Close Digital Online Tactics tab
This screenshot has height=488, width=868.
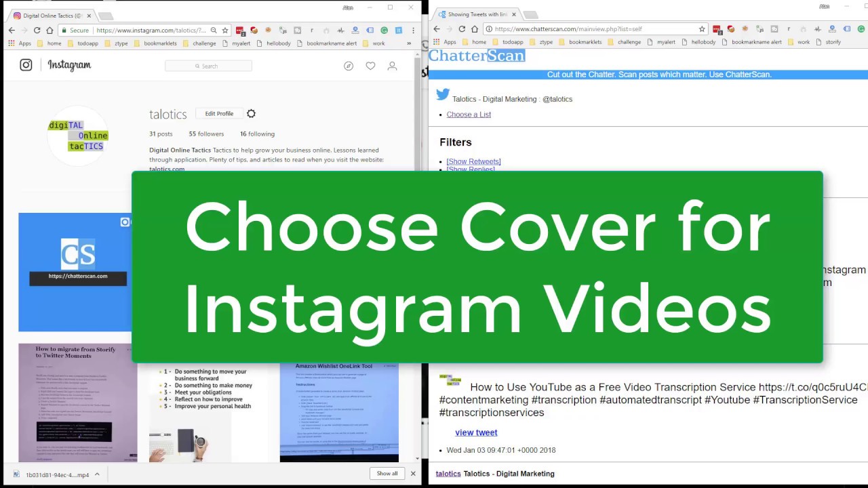[x=88, y=16]
